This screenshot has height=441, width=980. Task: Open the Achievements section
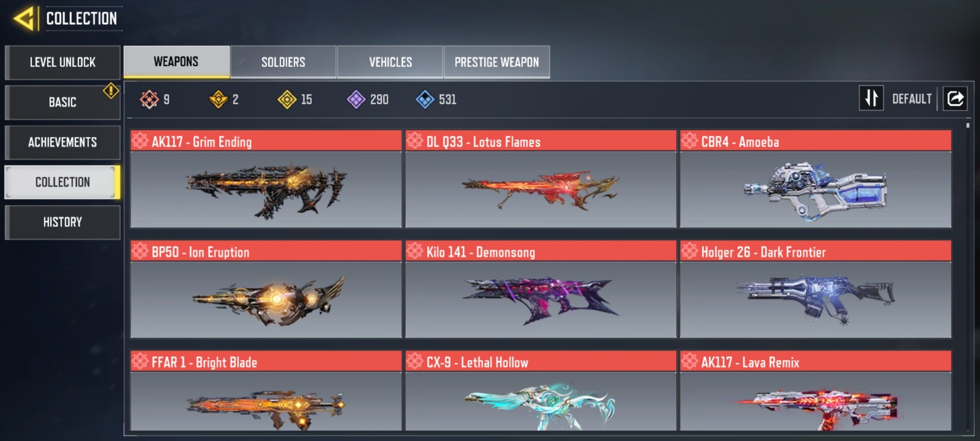[x=63, y=142]
